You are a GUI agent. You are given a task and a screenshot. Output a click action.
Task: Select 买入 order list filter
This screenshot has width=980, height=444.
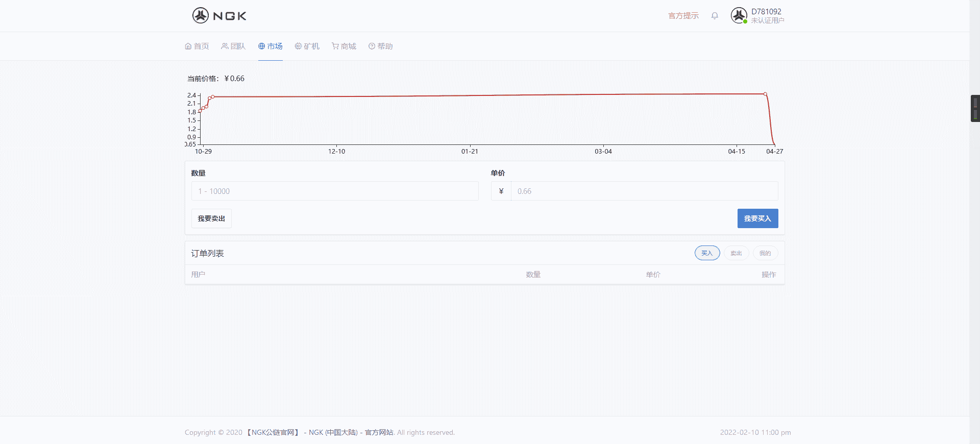707,253
